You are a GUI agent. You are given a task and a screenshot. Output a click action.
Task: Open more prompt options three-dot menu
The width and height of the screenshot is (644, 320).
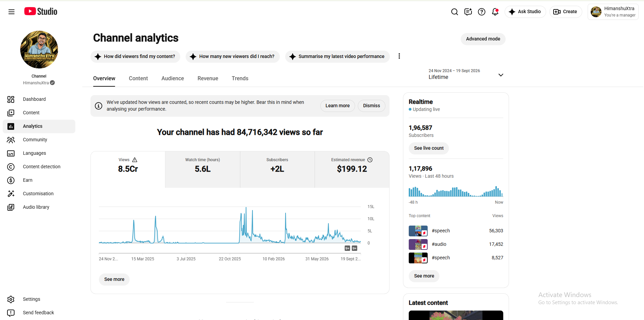399,56
